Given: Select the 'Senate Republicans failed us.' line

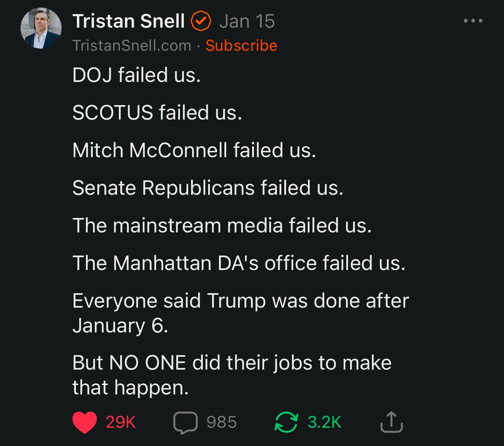Looking at the screenshot, I should 208,187.
